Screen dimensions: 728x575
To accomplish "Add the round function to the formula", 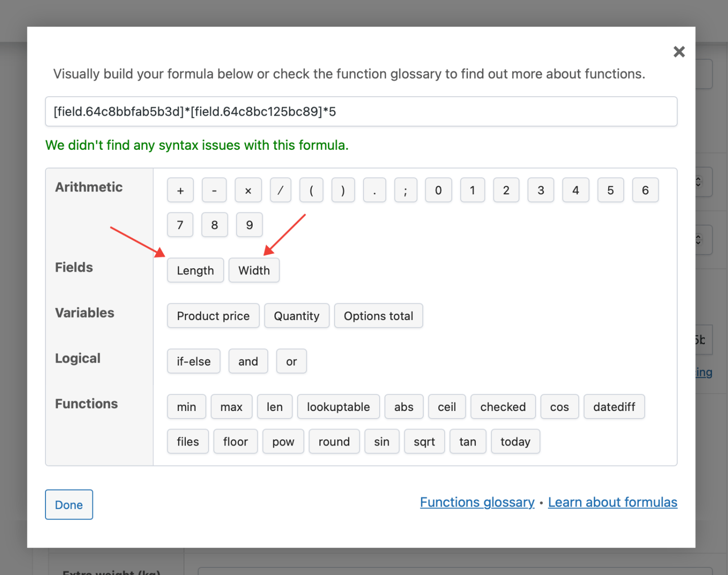I will (x=334, y=441).
